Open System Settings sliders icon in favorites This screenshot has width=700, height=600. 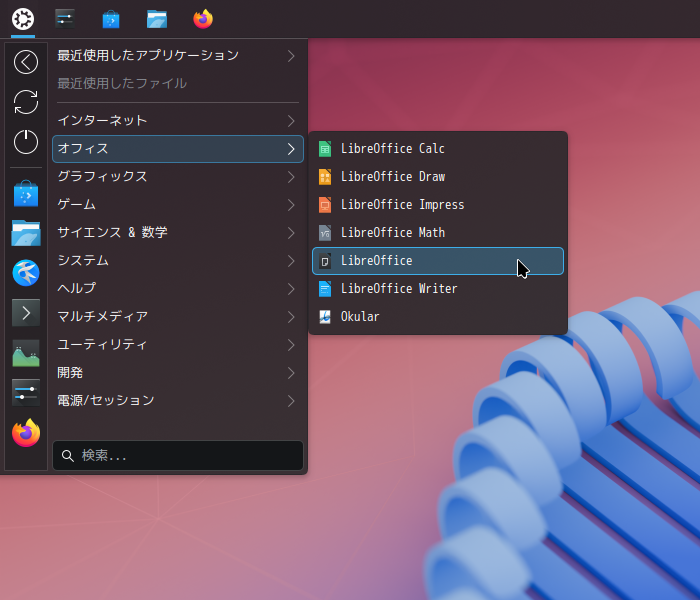click(26, 393)
